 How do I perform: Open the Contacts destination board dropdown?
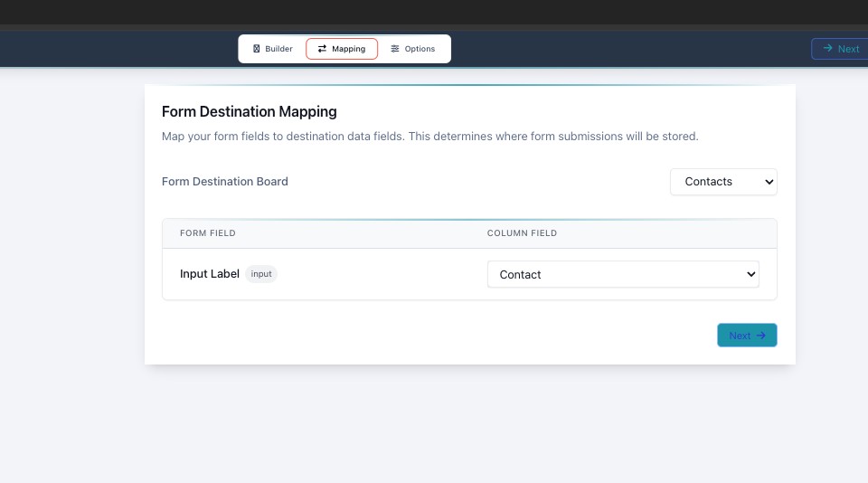(x=723, y=182)
